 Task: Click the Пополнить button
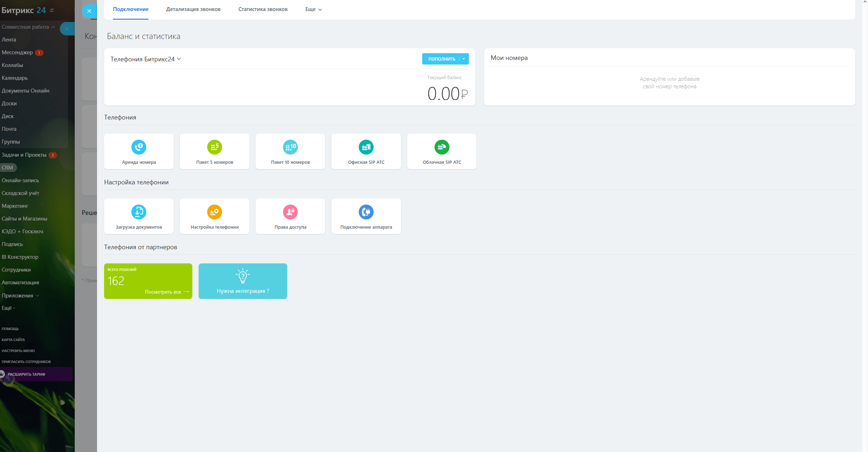441,59
